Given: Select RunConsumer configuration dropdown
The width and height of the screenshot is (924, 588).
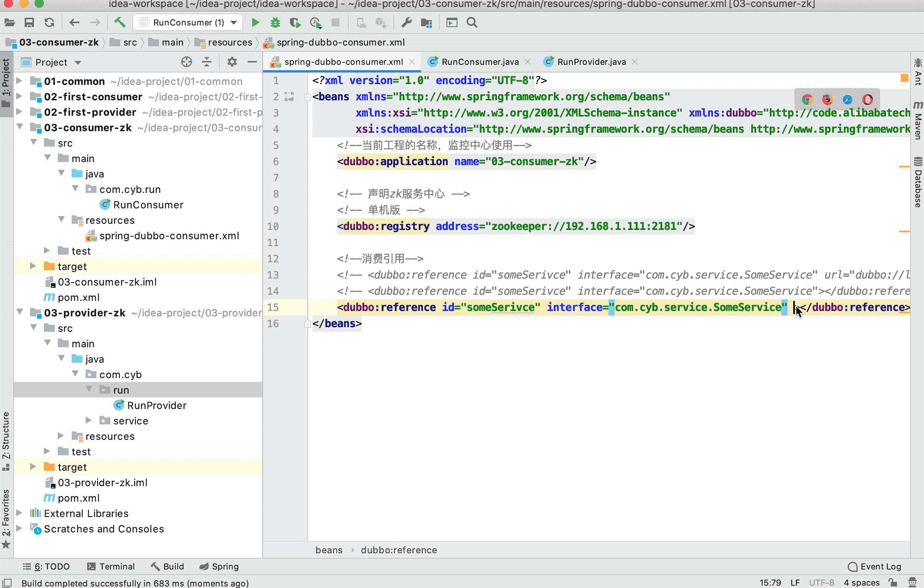Looking at the screenshot, I should (189, 23).
